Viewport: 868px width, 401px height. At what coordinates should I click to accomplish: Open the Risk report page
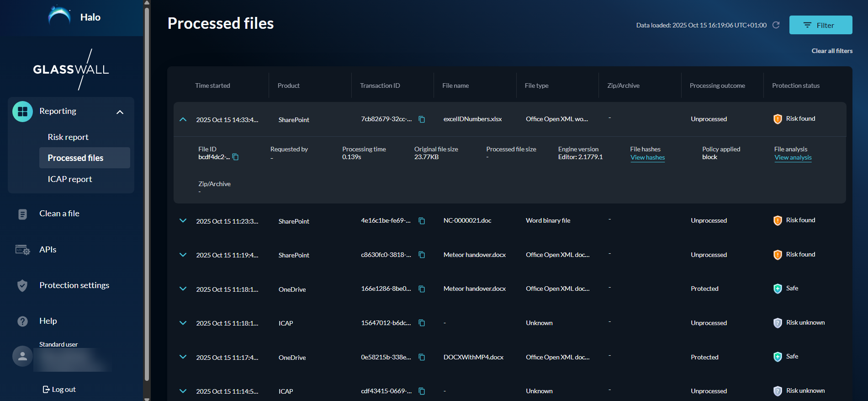pyautogui.click(x=68, y=137)
